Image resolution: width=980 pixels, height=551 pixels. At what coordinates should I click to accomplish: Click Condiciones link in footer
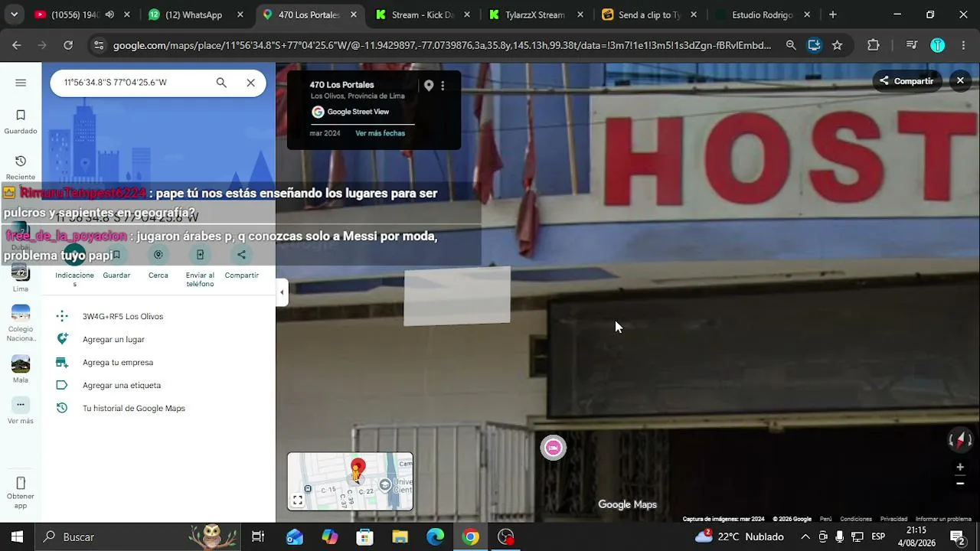pos(856,519)
